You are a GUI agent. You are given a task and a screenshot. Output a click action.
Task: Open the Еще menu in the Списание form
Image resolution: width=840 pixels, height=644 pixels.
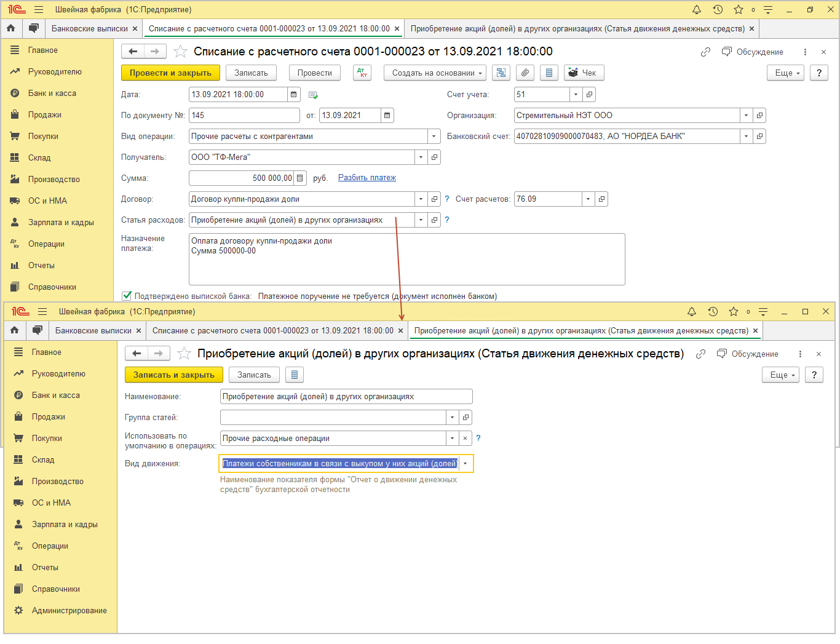(x=786, y=73)
